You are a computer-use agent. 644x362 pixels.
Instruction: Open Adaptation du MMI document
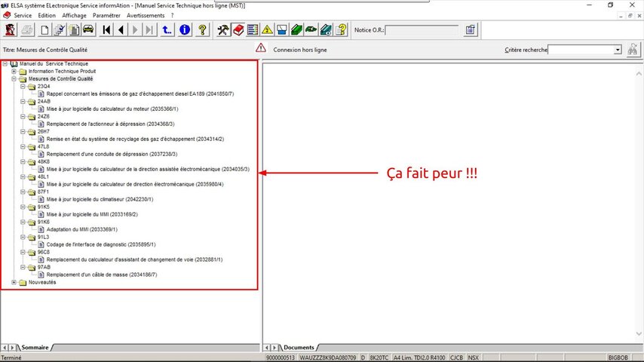click(x=81, y=230)
